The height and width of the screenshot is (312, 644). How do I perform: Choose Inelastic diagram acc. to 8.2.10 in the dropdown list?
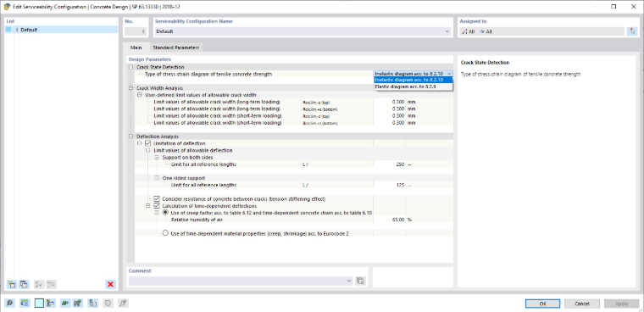[414, 81]
